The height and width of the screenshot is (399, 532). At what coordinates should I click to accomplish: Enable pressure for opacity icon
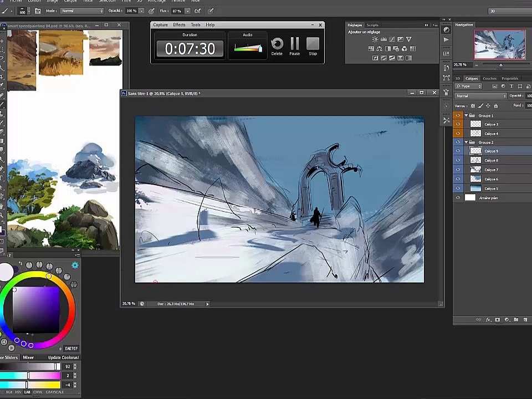[x=151, y=11]
